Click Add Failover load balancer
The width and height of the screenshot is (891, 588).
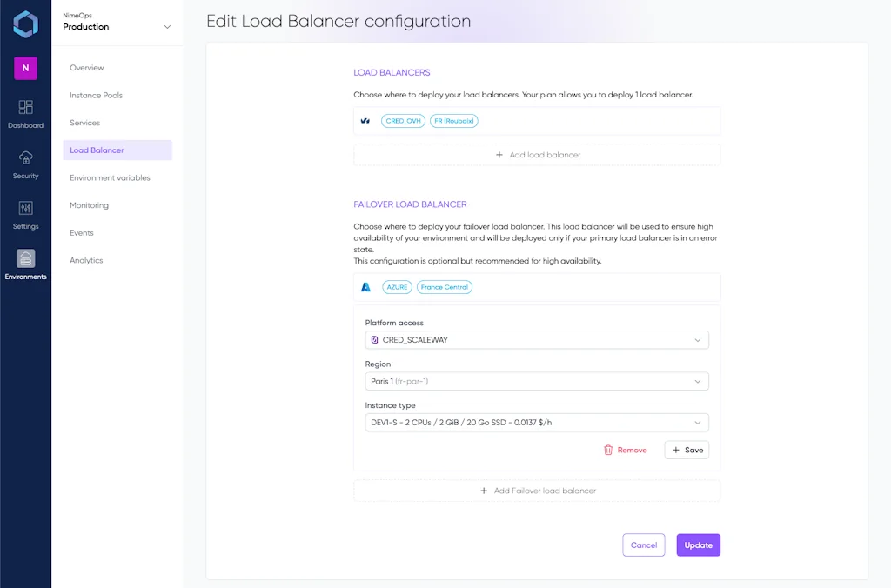coord(537,491)
